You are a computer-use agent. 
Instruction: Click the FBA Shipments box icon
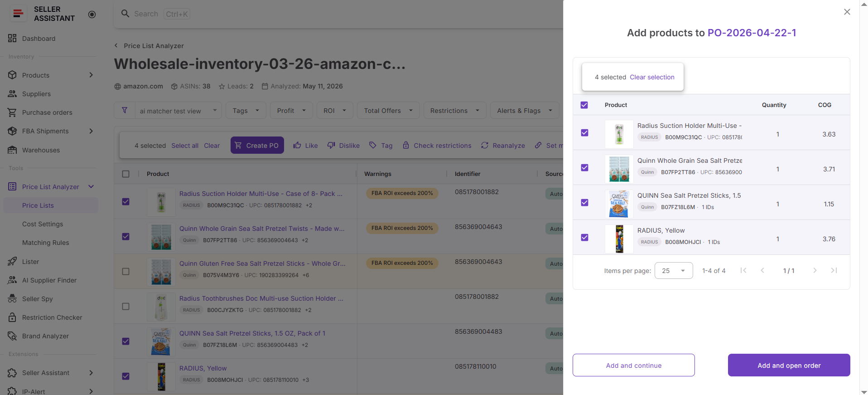pos(12,131)
